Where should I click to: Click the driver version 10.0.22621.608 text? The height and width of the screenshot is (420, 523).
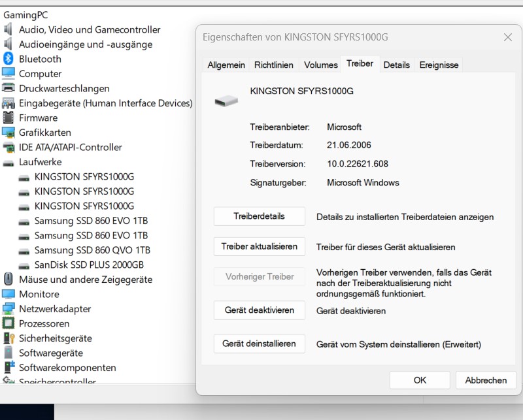pos(358,164)
